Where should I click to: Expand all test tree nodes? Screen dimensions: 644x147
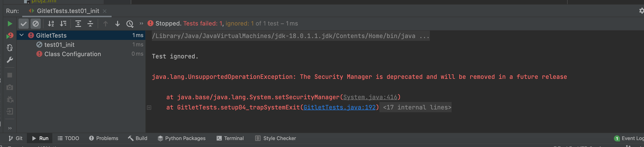pos(78,24)
